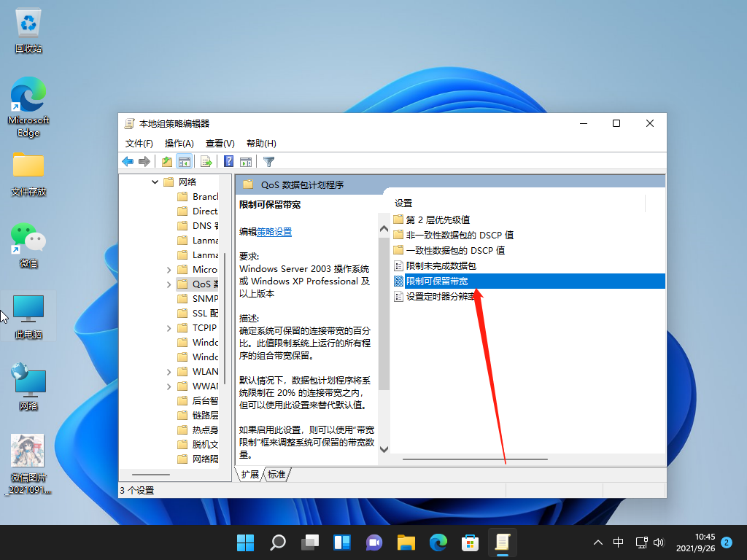The image size is (747, 560).
Task: Click the back navigation arrow
Action: (128, 161)
